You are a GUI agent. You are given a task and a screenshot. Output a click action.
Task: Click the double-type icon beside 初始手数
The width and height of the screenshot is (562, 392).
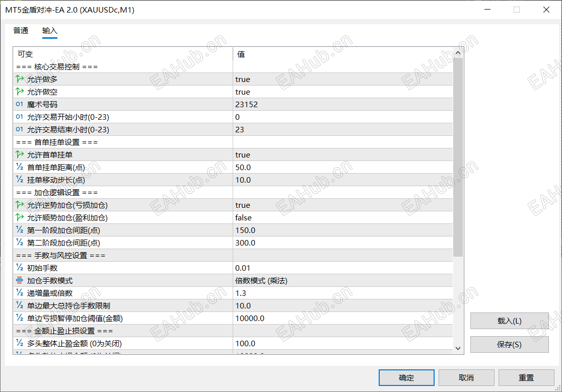(20, 267)
